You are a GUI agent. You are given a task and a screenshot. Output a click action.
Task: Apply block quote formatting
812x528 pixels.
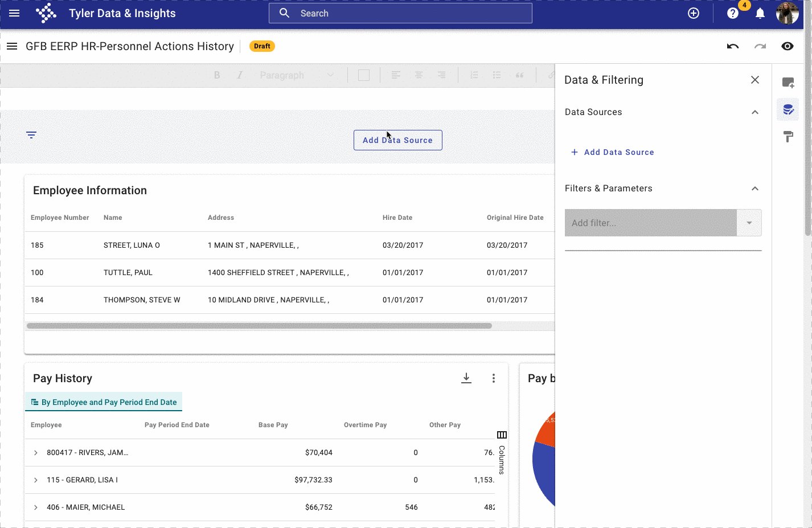click(519, 75)
